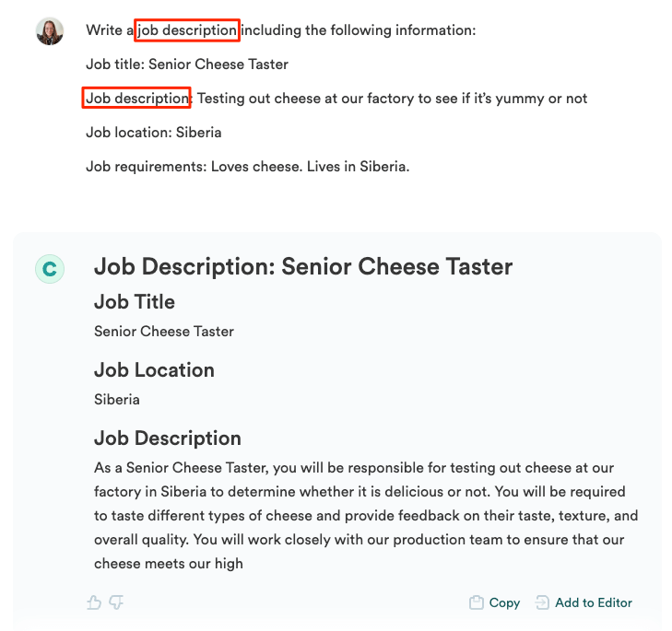
Task: Click the thumbs up icon
Action: (93, 602)
